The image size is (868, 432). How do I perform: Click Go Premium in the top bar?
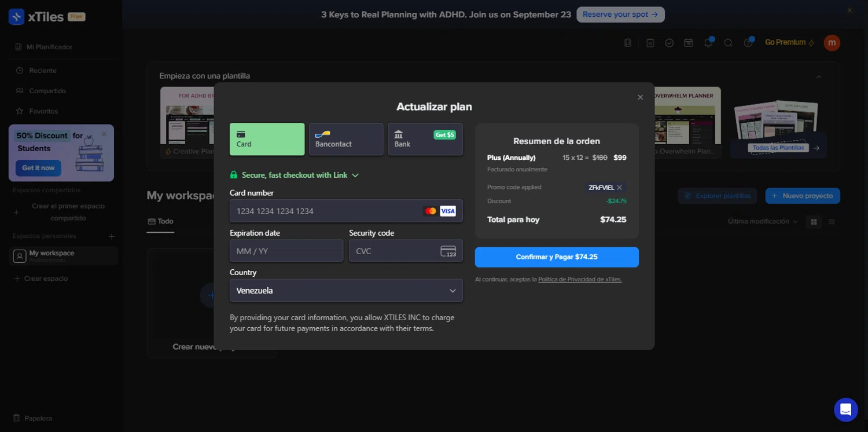pos(790,42)
